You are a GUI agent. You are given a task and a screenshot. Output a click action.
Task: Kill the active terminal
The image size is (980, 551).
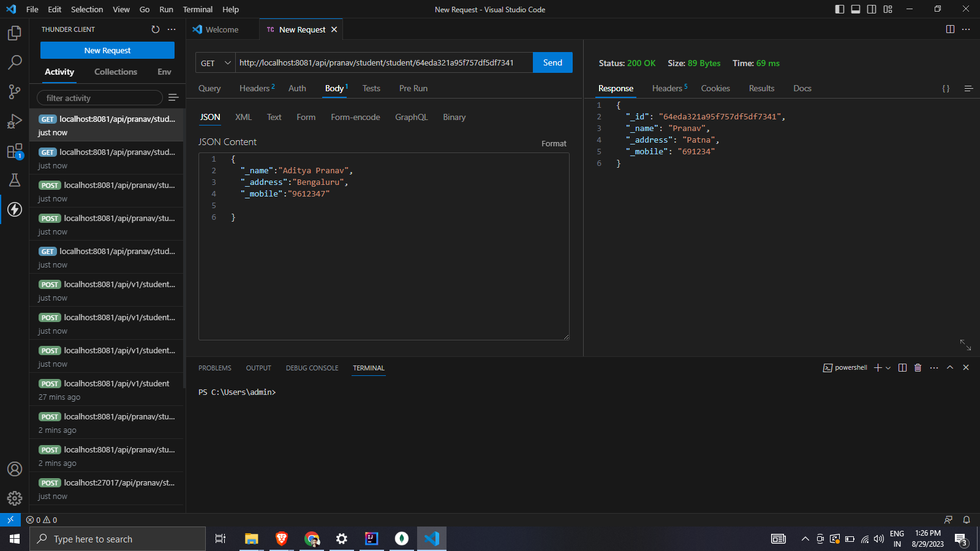click(x=918, y=367)
